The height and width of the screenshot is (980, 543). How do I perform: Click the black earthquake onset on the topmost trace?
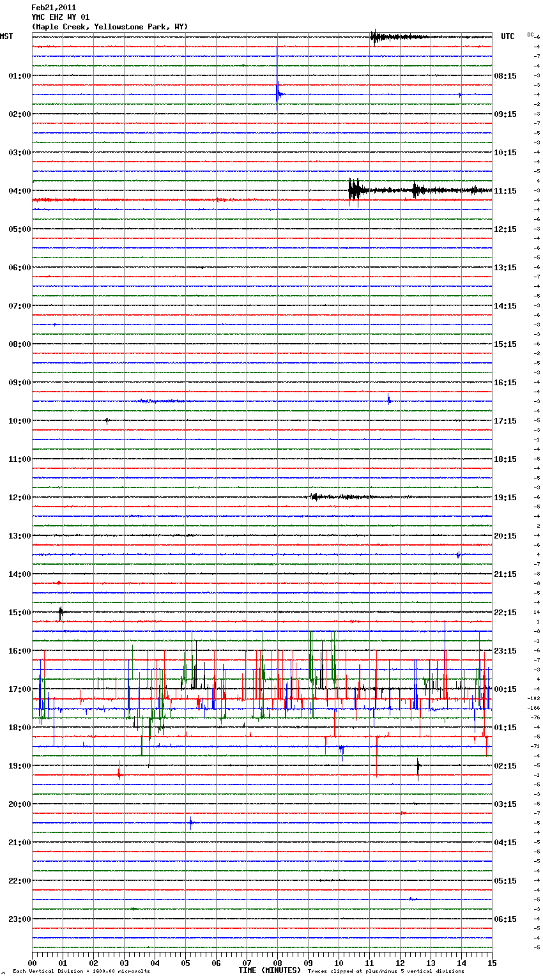click(x=374, y=37)
